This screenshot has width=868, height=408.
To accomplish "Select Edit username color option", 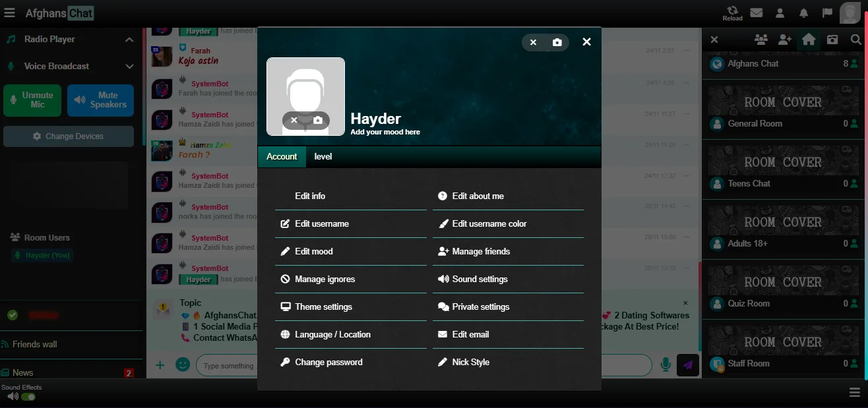I will pos(489,223).
